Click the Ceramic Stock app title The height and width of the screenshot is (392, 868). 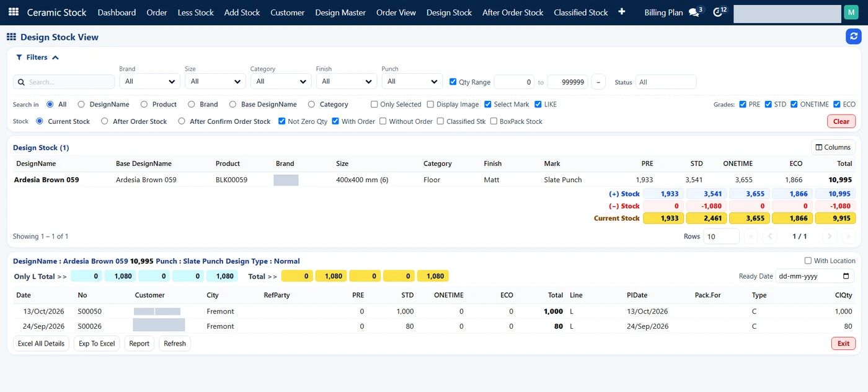56,12
